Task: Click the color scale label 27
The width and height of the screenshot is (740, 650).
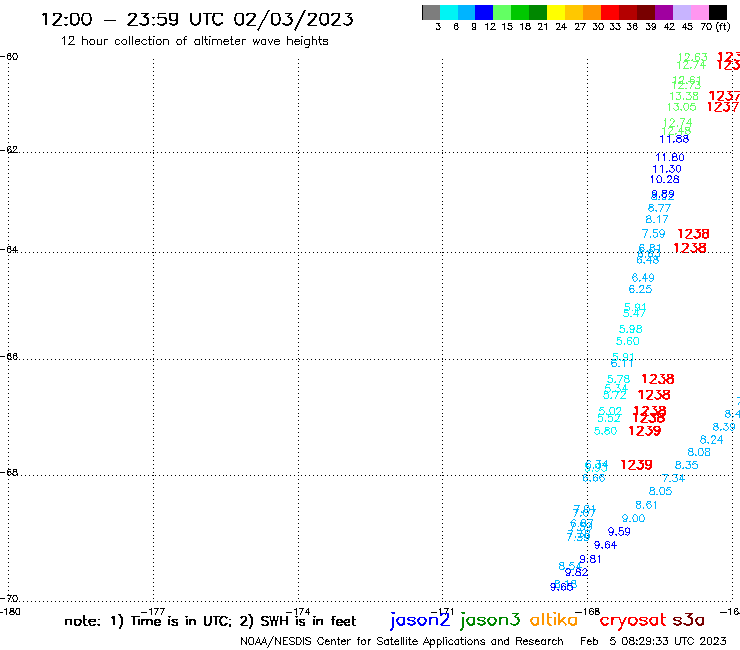Action: (580, 27)
